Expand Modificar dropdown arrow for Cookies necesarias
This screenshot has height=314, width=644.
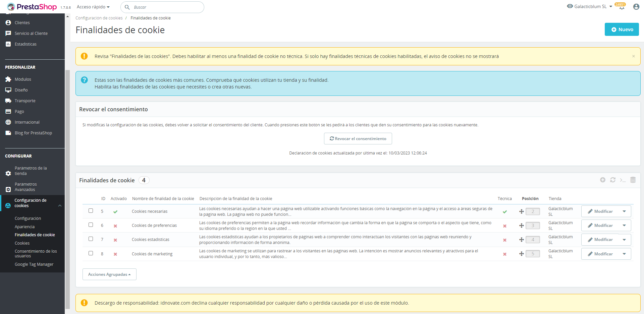(624, 211)
